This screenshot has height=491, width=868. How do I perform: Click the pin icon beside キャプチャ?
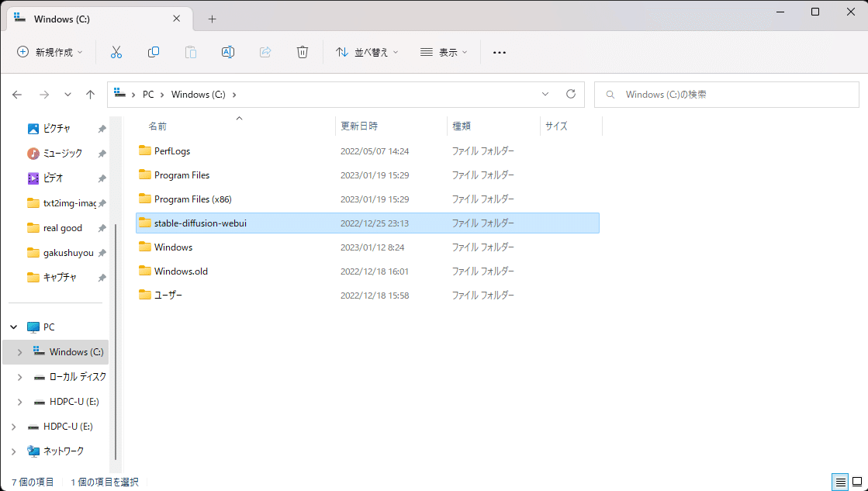102,278
